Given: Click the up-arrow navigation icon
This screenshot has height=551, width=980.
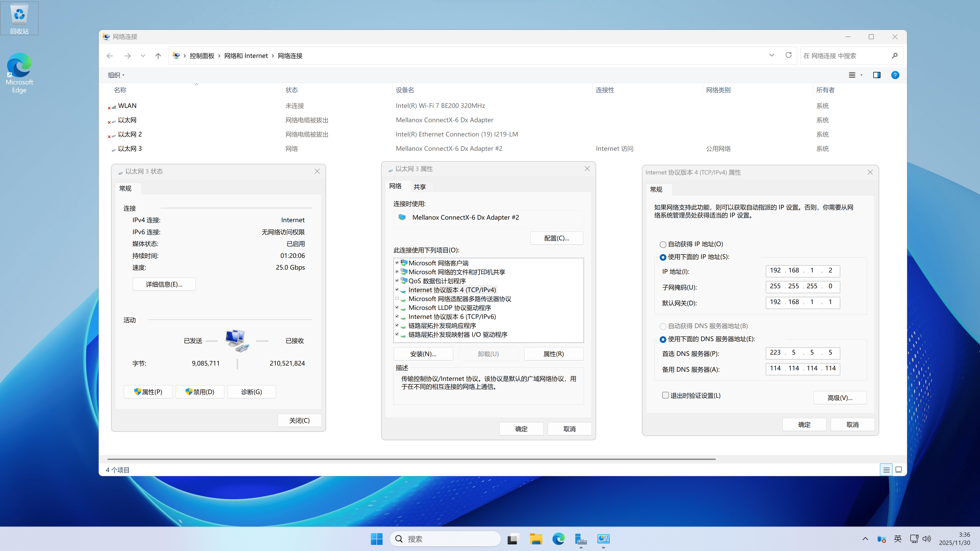Looking at the screenshot, I should pos(158,56).
